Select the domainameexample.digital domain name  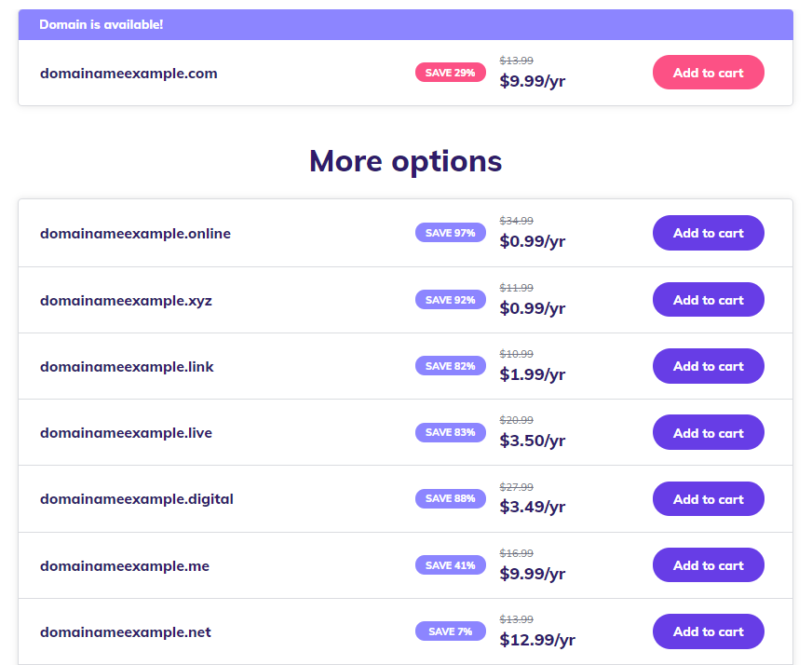137,499
